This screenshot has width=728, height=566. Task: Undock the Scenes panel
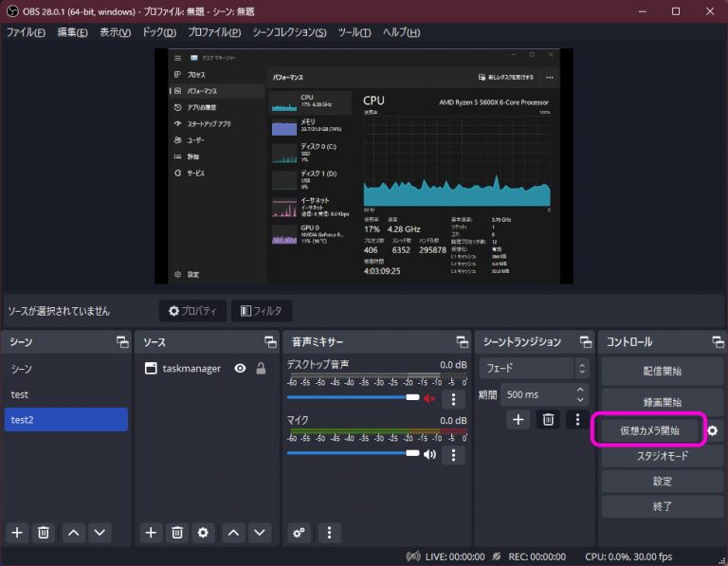(122, 342)
